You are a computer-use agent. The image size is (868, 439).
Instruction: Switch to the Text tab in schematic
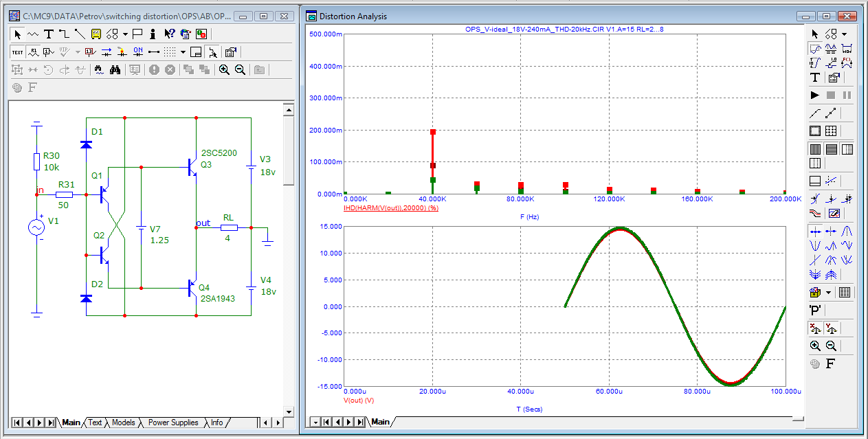(x=95, y=423)
